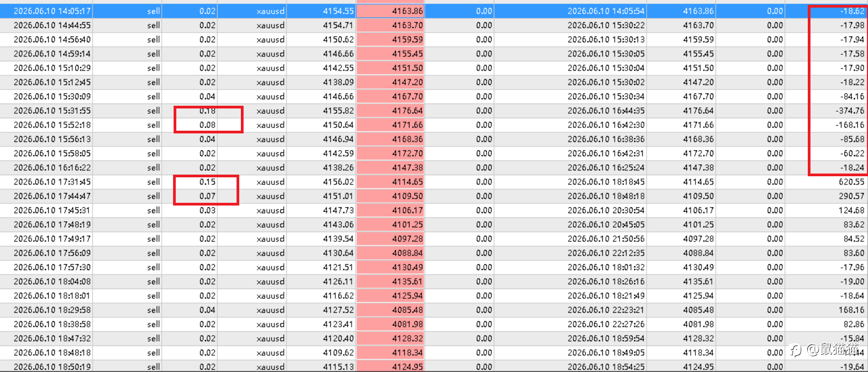The width and height of the screenshot is (868, 372).
Task: Click the open price 4138.09
Action: [x=338, y=82]
